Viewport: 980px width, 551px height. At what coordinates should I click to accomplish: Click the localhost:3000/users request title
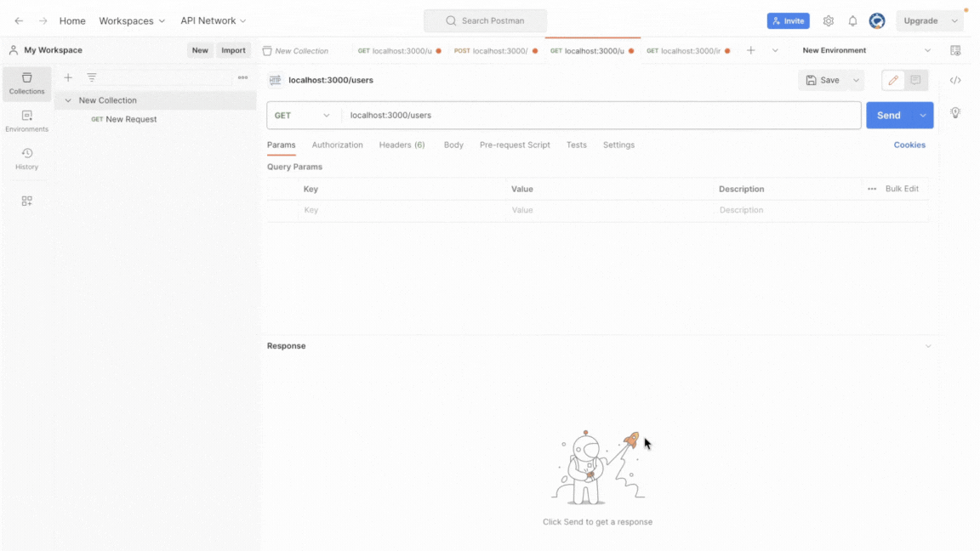331,80
